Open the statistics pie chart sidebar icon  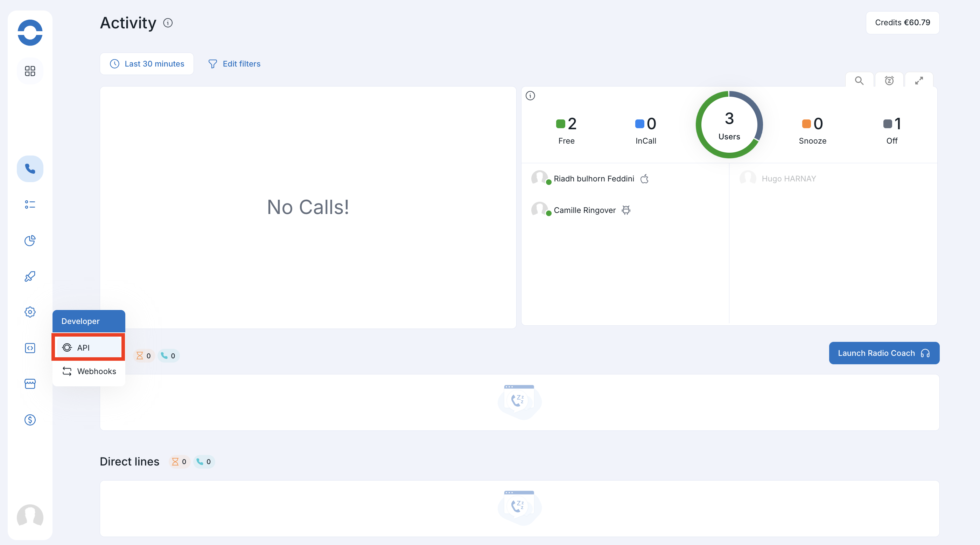[30, 241]
